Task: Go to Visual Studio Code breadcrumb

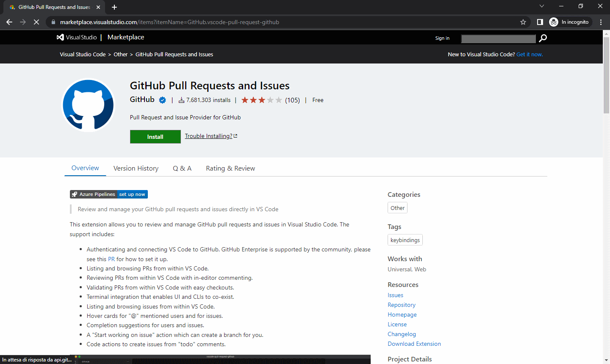Action: [83, 55]
